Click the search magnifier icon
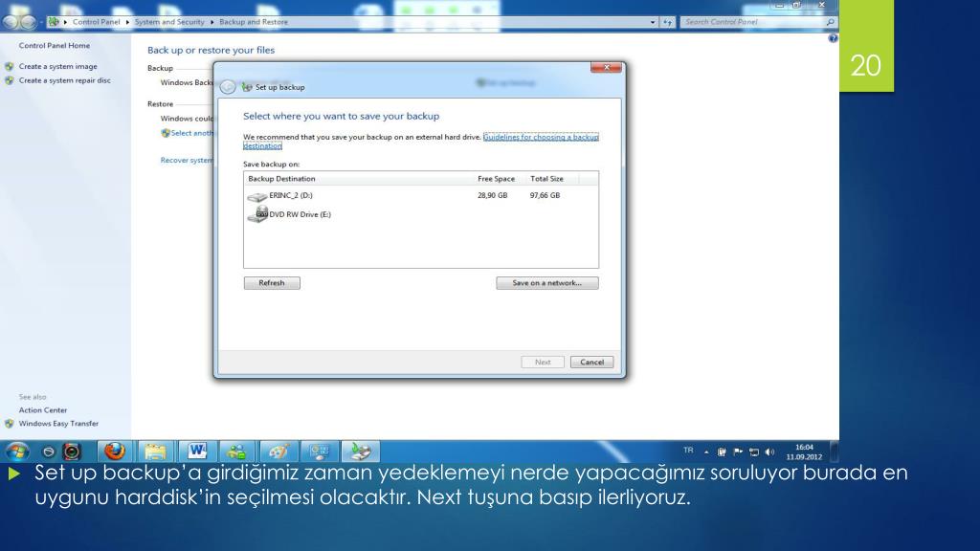980x551 pixels. pos(830,22)
